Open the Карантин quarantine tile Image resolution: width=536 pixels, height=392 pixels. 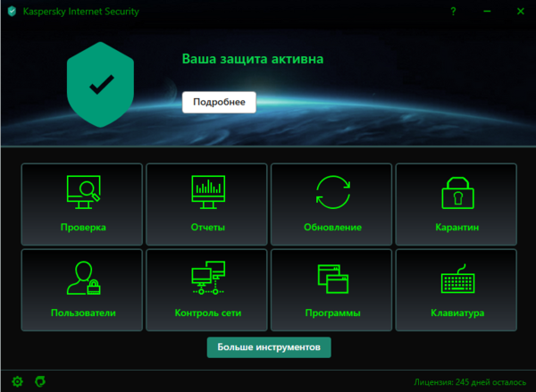point(456,204)
